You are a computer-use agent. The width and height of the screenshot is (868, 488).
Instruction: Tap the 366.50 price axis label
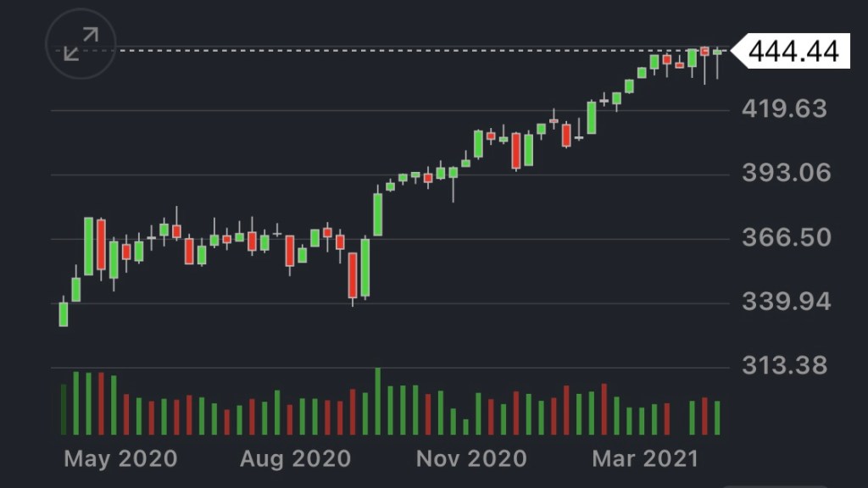pos(784,238)
